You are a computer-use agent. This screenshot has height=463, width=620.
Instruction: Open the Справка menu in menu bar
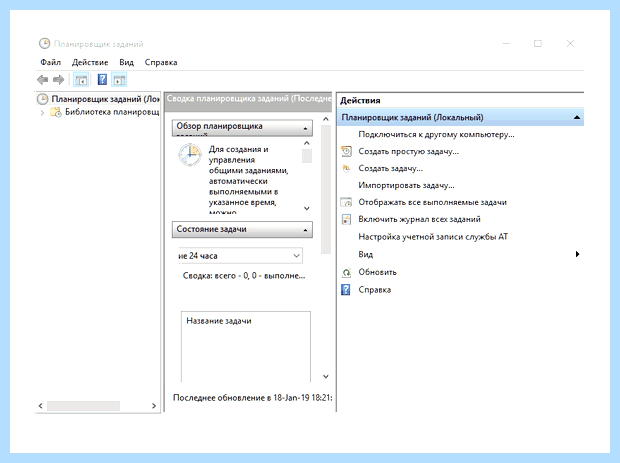pos(161,62)
